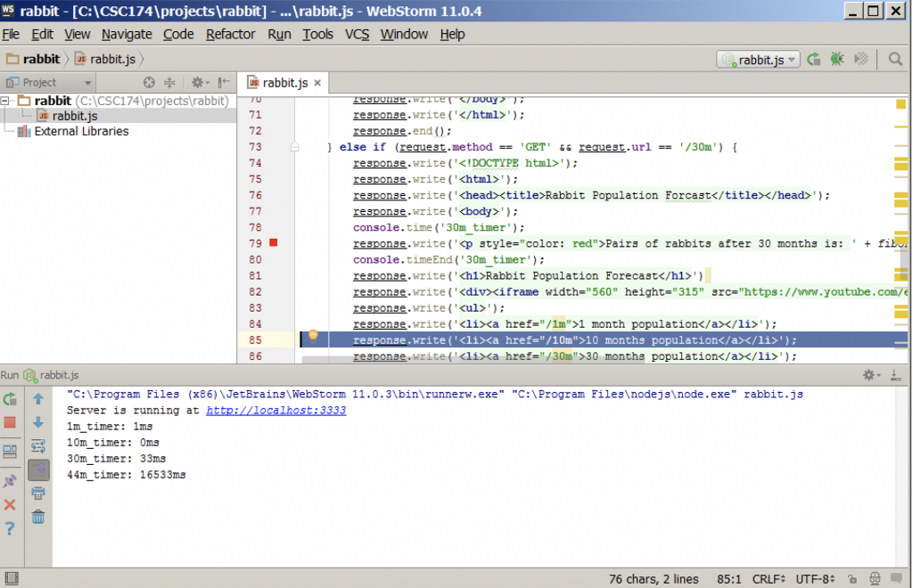Image resolution: width=913 pixels, height=588 pixels.
Task: Open Search Everywhere magnifier icon
Action: click(x=895, y=59)
